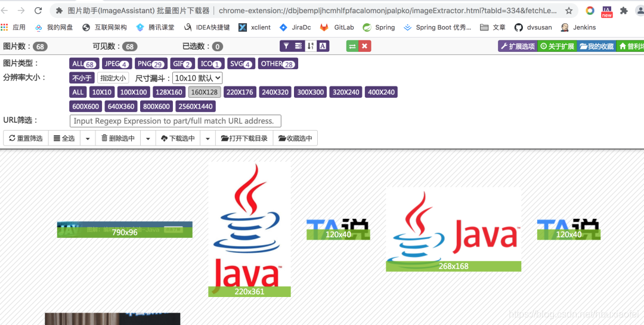Screen dimensions: 644x325
Task: Click 打开下载目录 open download folder
Action: coord(244,138)
